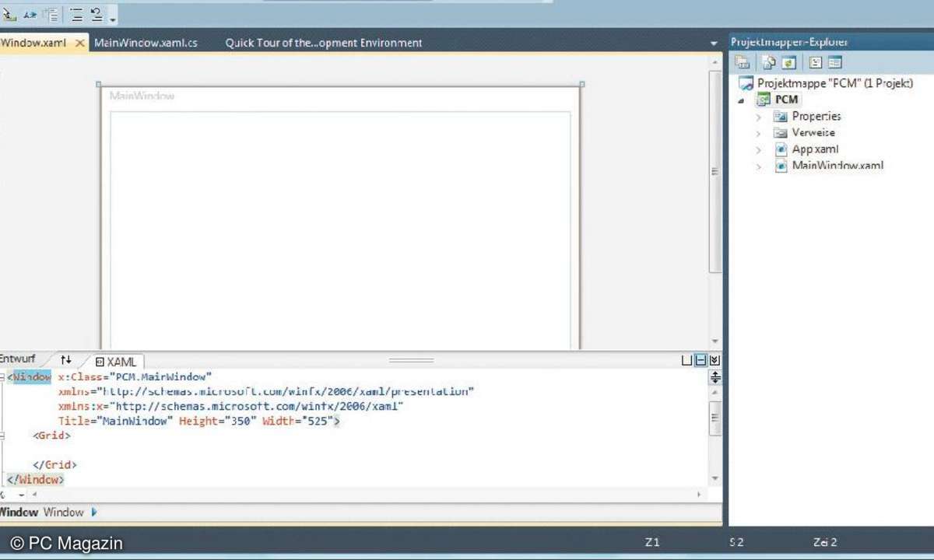This screenshot has height=560, width=934.
Task: Click the Window breadcrumb path item
Action: click(x=63, y=513)
